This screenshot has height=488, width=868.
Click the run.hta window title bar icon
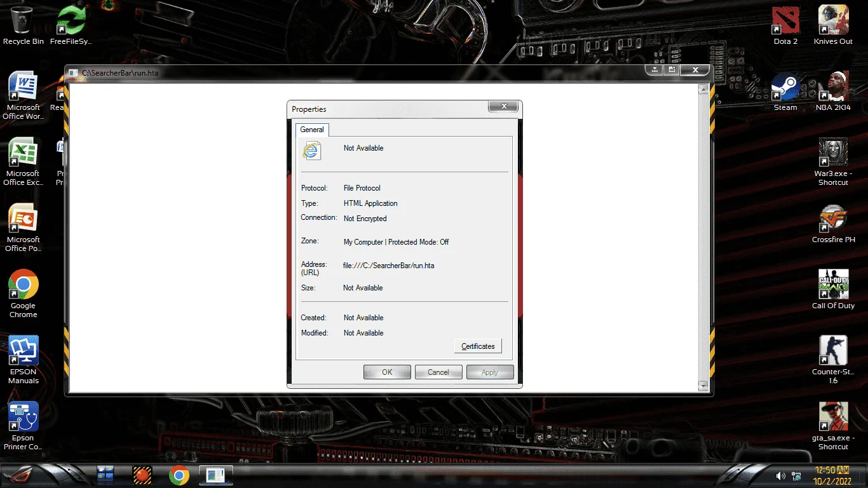(x=74, y=72)
